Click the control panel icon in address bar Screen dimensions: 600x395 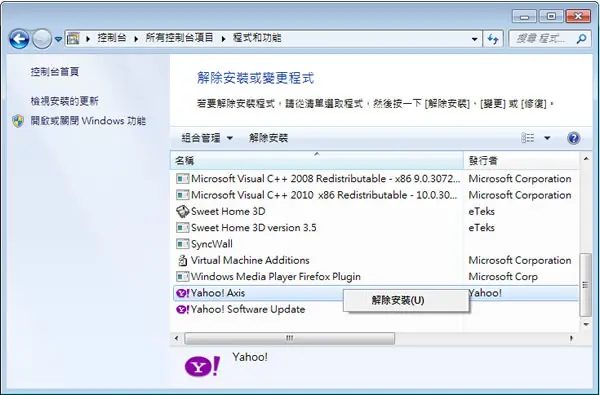coord(73,38)
